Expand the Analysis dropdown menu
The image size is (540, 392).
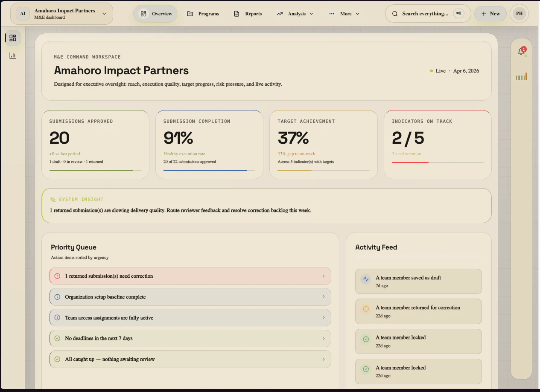[x=295, y=14]
